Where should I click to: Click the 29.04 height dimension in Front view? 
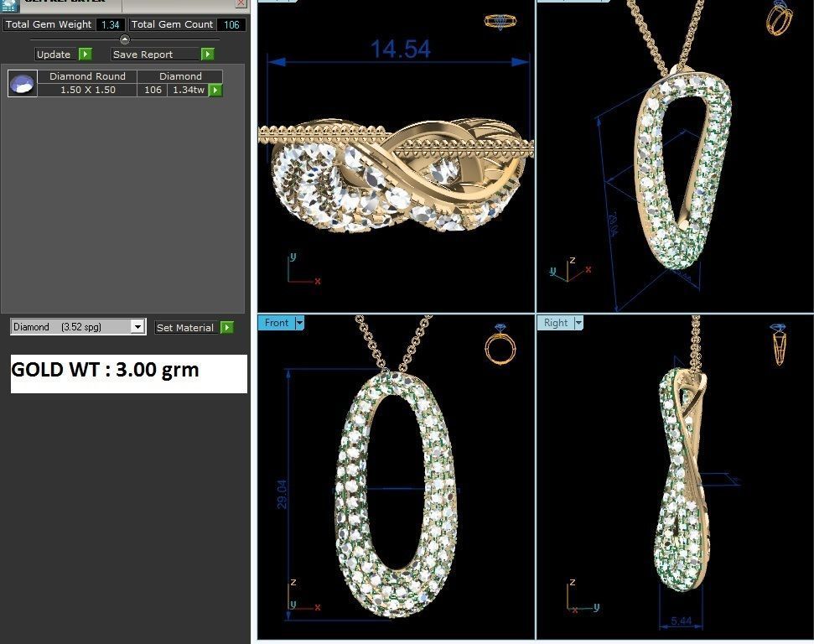[282, 494]
